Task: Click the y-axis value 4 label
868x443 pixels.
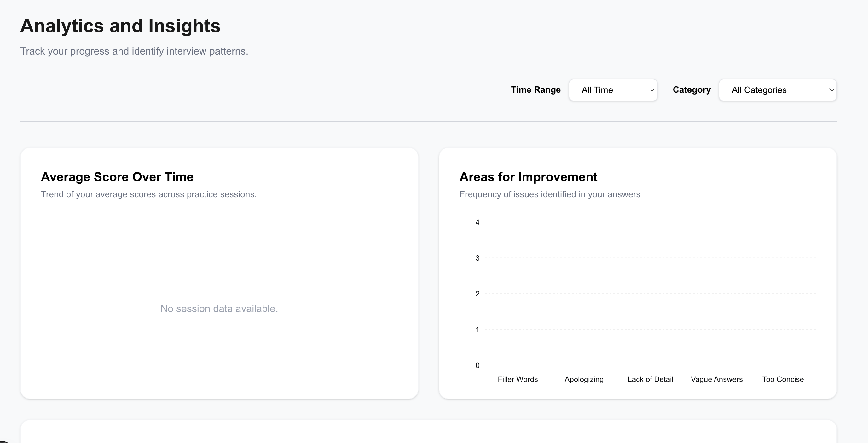Action: click(477, 222)
